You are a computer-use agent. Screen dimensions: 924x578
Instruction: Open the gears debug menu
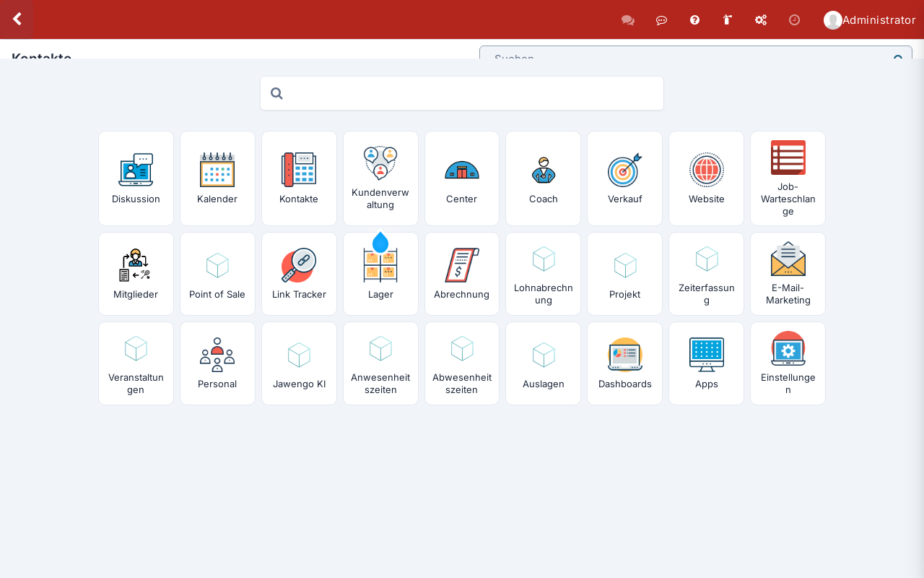761,20
